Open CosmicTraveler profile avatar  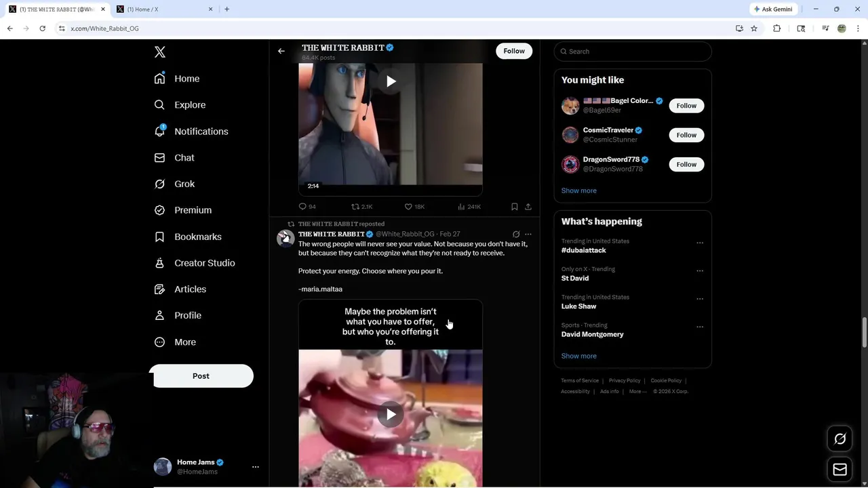click(x=570, y=135)
